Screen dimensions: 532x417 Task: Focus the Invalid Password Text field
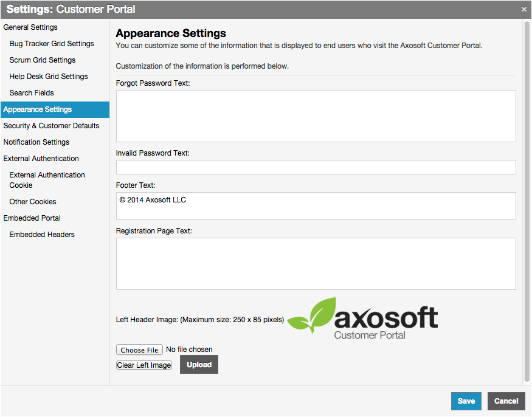coord(316,167)
